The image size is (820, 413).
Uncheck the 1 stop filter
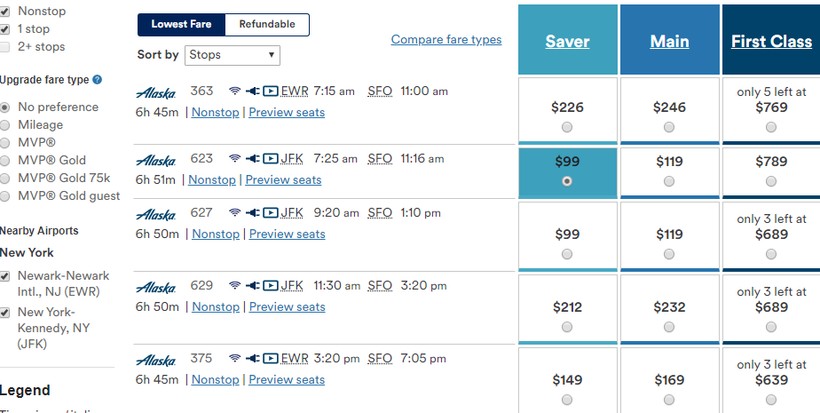pos(6,28)
